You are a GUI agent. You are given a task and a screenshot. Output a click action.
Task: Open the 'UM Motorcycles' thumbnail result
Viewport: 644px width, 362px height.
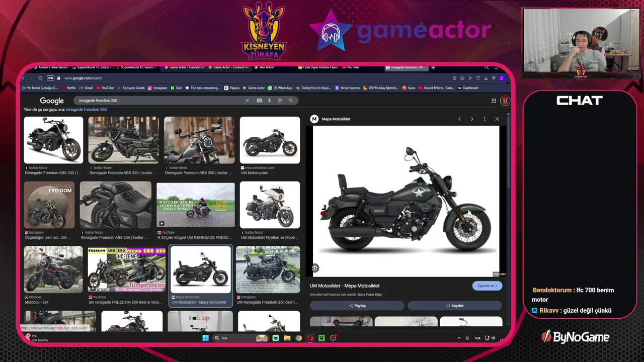[x=270, y=140]
